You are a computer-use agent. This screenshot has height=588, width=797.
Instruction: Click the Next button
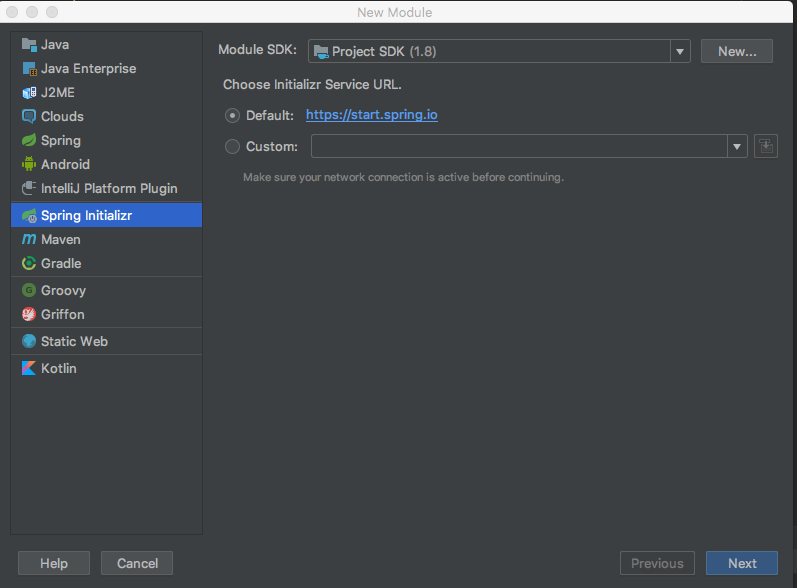tap(742, 563)
